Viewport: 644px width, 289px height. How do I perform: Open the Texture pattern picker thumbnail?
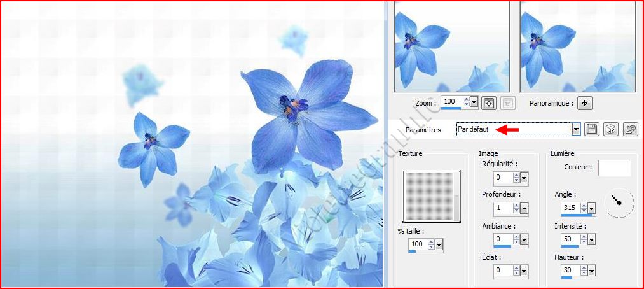[432, 196]
